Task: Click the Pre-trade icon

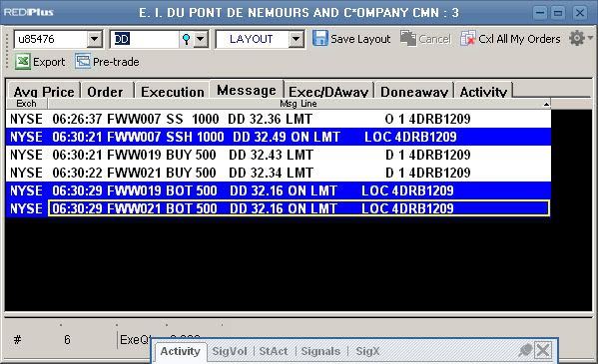Action: point(83,62)
